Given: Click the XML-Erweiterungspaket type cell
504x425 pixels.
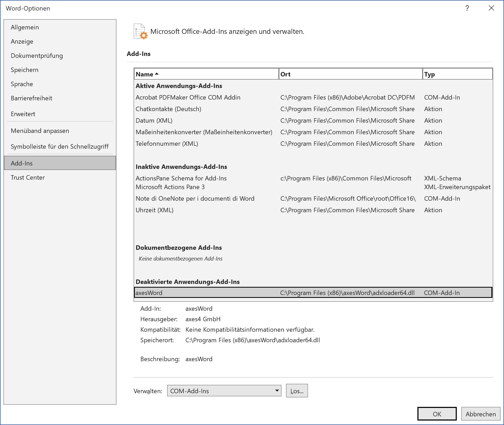Looking at the screenshot, I should coord(457,187).
